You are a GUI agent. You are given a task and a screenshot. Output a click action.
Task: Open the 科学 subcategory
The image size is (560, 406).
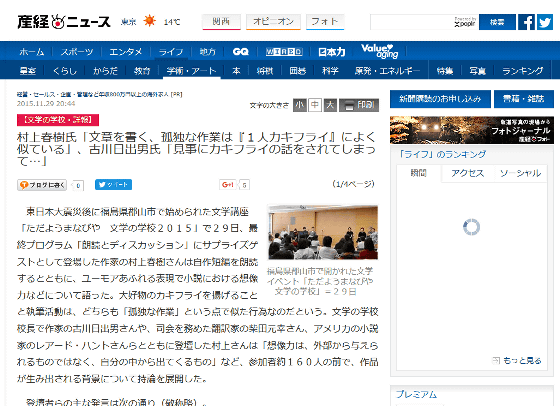[x=330, y=71]
